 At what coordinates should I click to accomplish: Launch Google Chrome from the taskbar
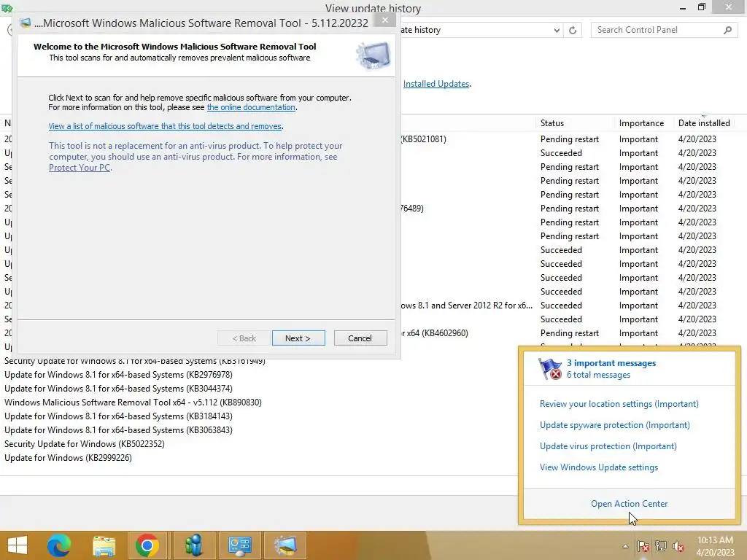[147, 545]
